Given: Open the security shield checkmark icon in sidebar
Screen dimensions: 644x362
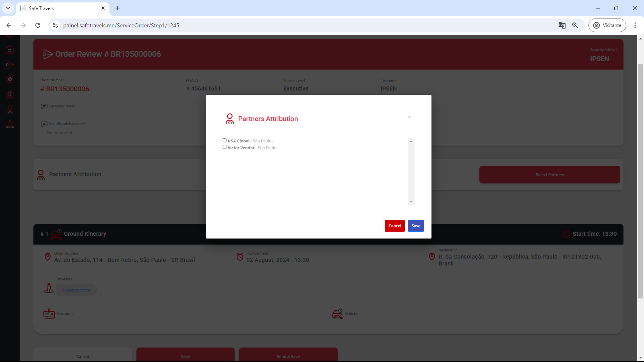Looking at the screenshot, I should pos(10,79).
